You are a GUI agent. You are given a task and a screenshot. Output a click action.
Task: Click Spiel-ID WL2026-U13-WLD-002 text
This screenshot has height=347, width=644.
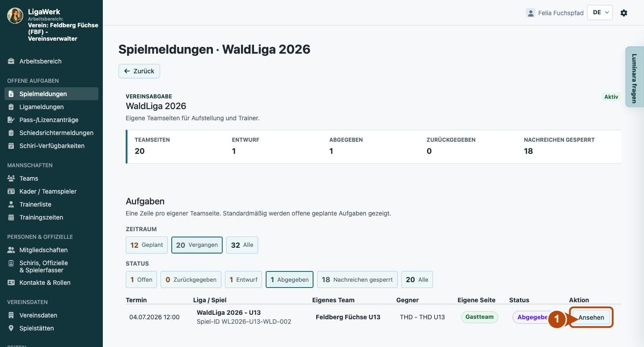(x=244, y=322)
